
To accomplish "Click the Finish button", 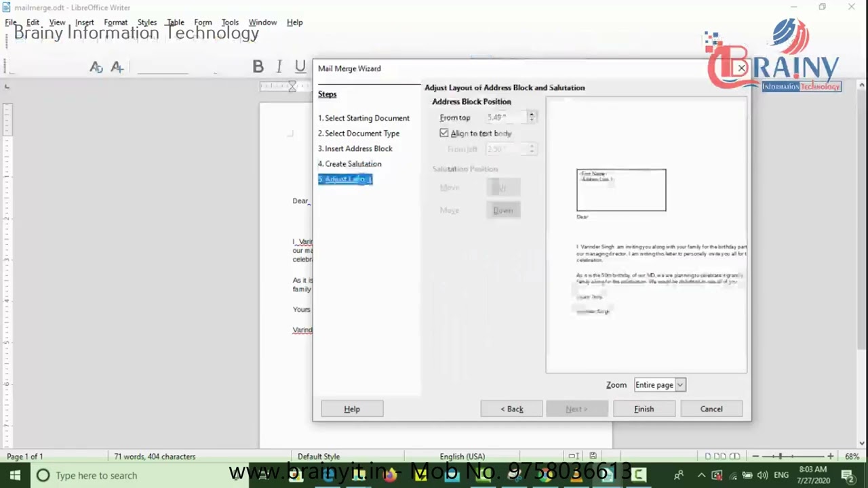I will click(x=644, y=409).
